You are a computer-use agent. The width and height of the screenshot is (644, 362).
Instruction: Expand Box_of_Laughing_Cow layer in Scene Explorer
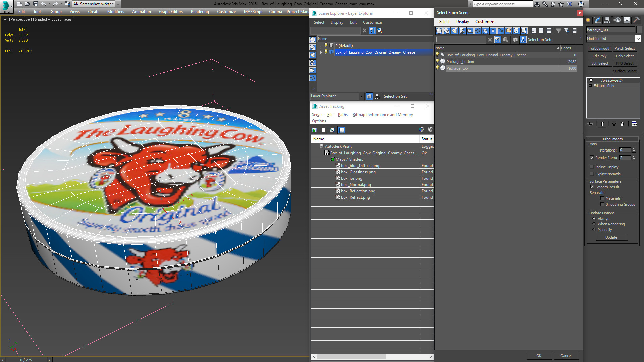[x=321, y=52]
